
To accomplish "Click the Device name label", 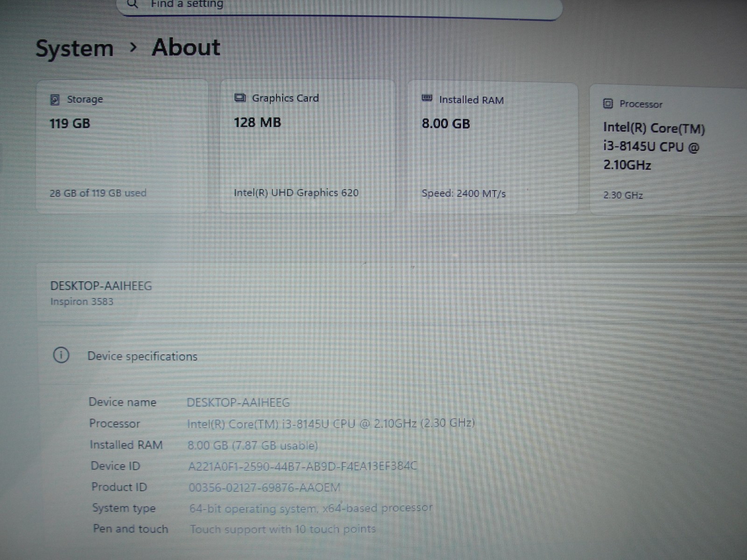I will pyautogui.click(x=122, y=402).
